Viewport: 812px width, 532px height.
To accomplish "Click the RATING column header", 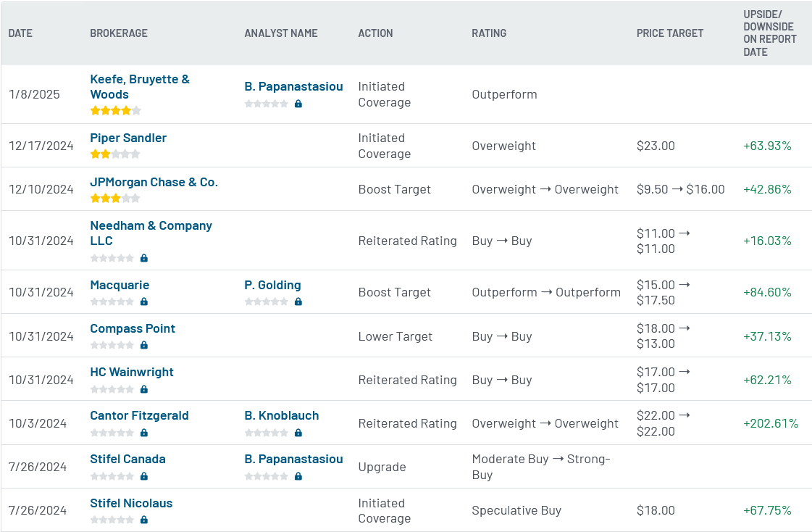I will [x=489, y=33].
